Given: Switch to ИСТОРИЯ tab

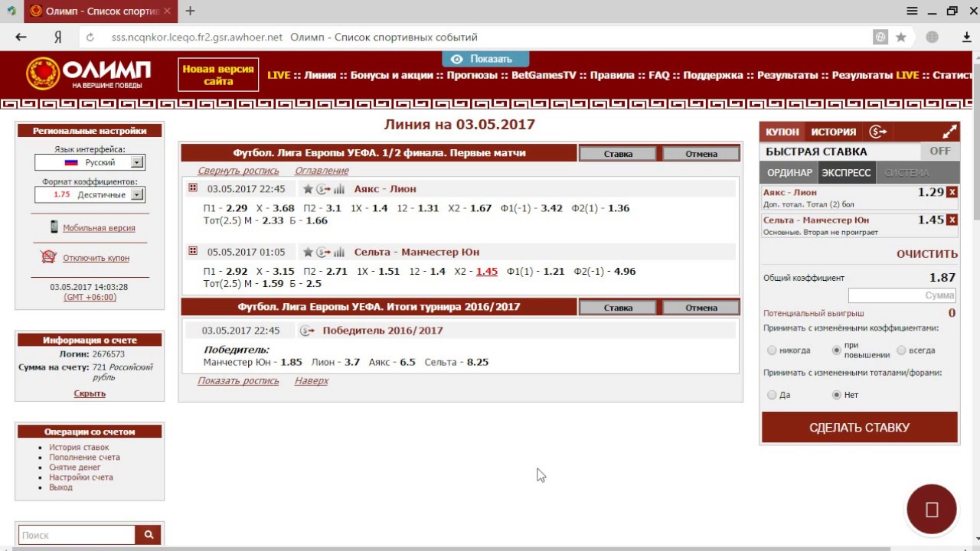Looking at the screenshot, I should coord(834,132).
